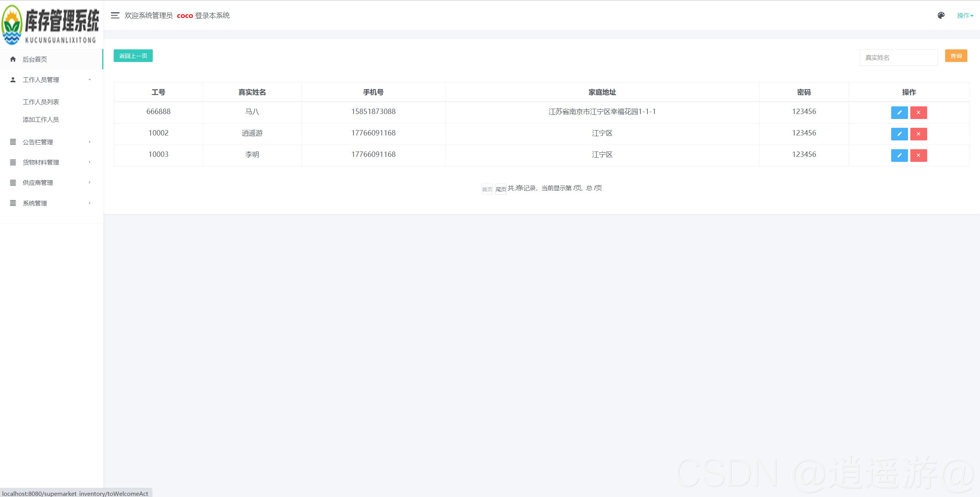Focus the 真实姓名 search field
This screenshot has height=497, width=980.
pyautogui.click(x=898, y=57)
